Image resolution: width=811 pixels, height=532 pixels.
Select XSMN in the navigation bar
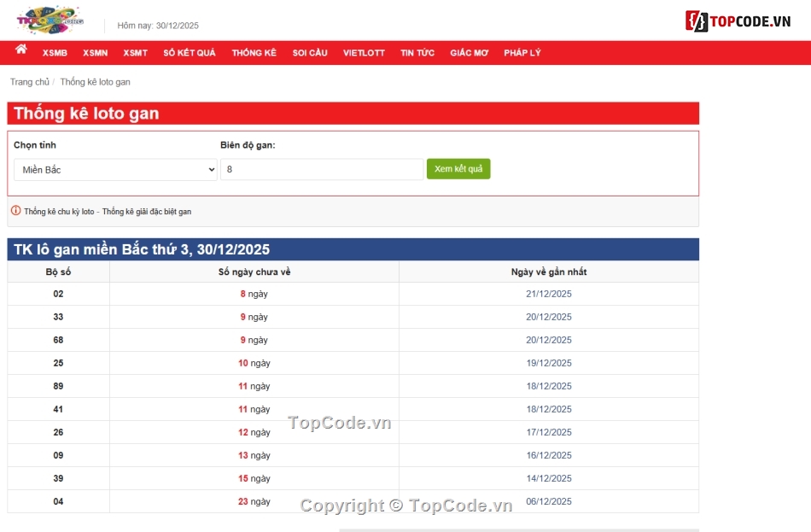click(x=95, y=52)
